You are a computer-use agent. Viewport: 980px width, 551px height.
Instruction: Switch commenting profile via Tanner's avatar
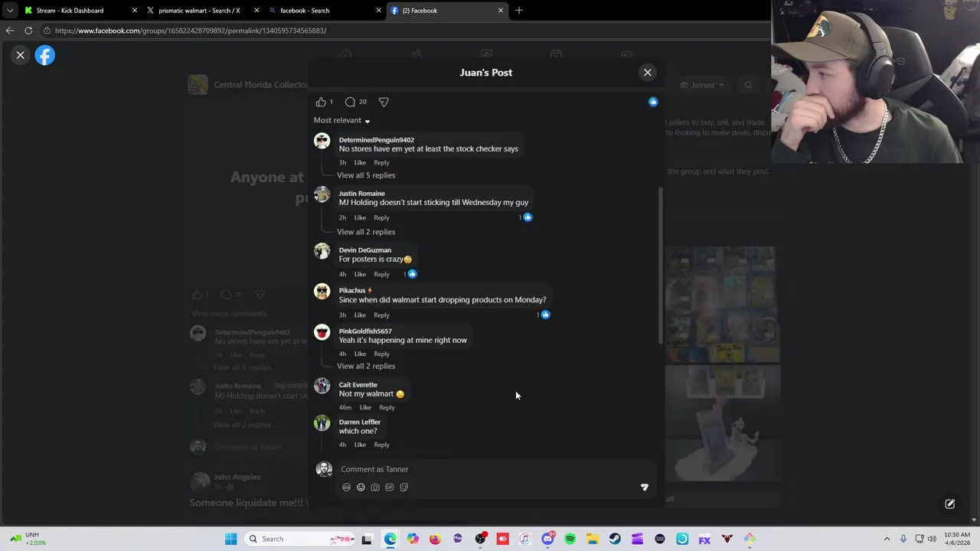click(x=324, y=469)
